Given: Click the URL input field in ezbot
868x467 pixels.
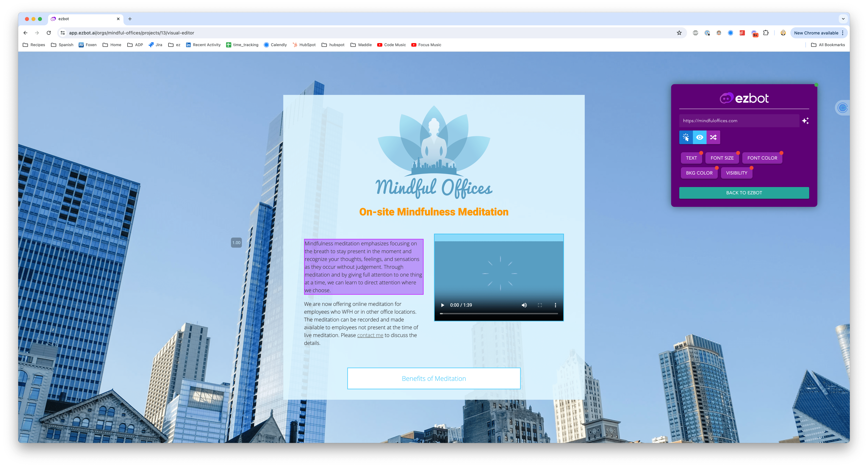Looking at the screenshot, I should click(x=739, y=121).
